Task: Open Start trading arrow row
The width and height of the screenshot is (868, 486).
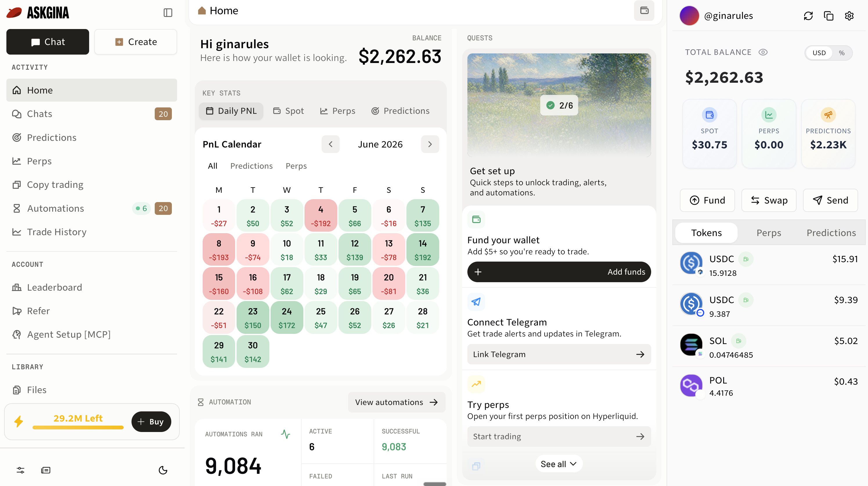Action: pyautogui.click(x=559, y=436)
